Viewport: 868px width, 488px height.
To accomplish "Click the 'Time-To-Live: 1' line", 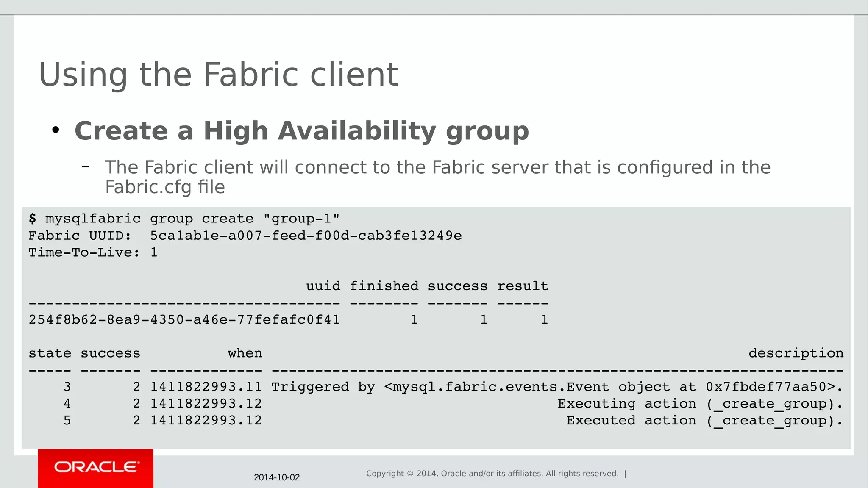I will 93,252.
